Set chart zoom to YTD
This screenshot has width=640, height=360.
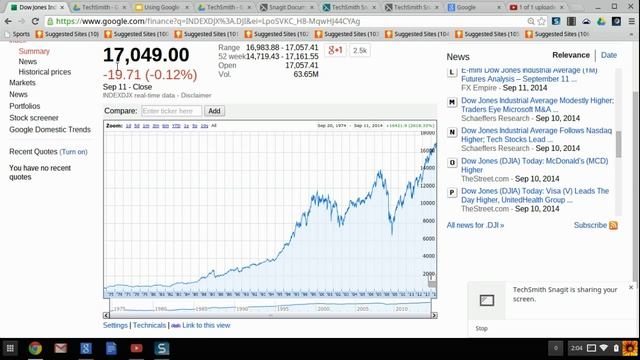coord(176,126)
